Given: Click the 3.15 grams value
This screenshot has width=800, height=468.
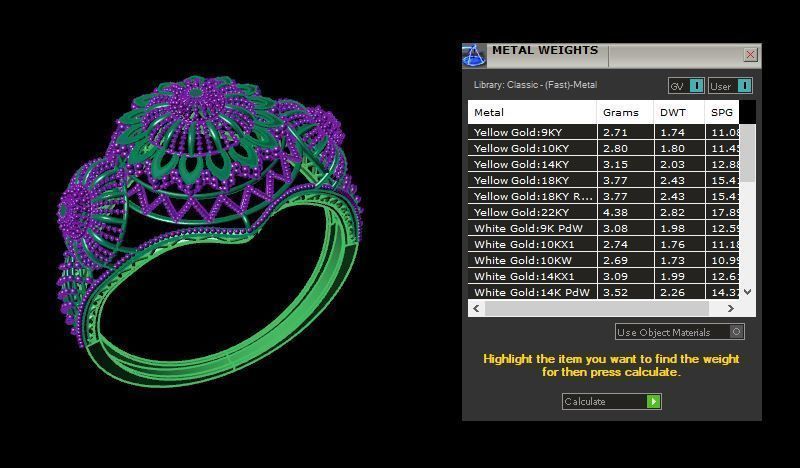Looking at the screenshot, I should [x=615, y=164].
